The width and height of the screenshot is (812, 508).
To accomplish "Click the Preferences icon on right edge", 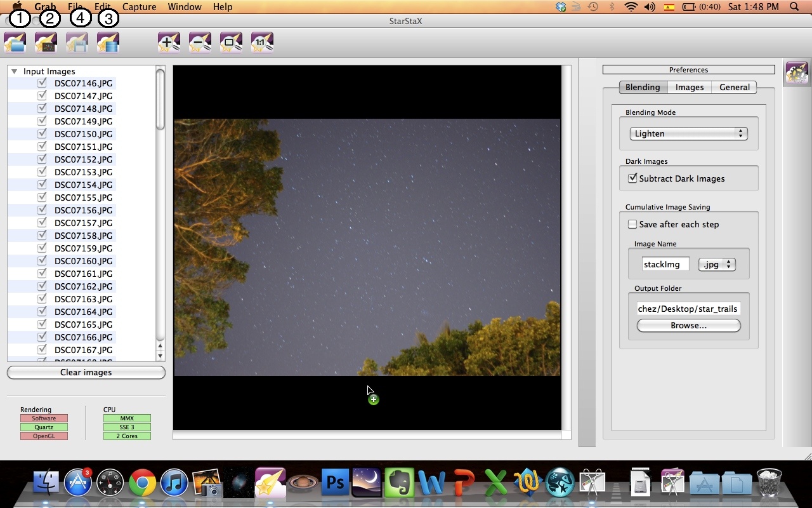I will (x=797, y=73).
